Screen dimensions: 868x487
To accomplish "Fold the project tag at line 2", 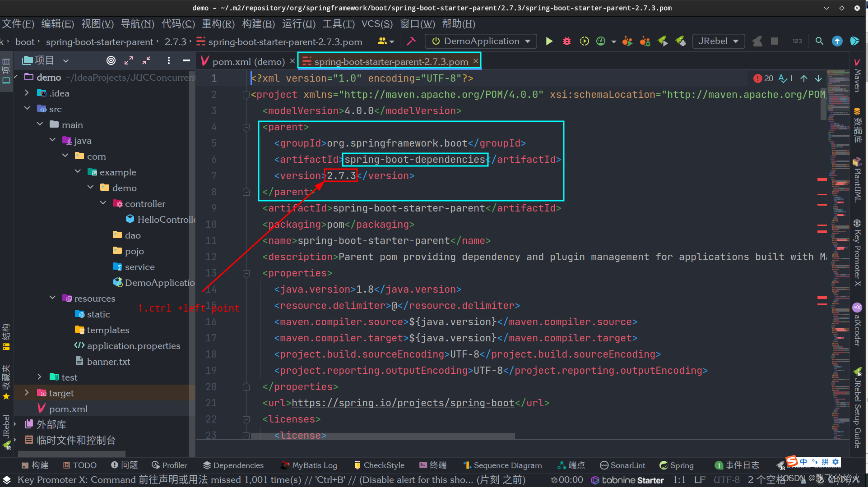I will [246, 95].
